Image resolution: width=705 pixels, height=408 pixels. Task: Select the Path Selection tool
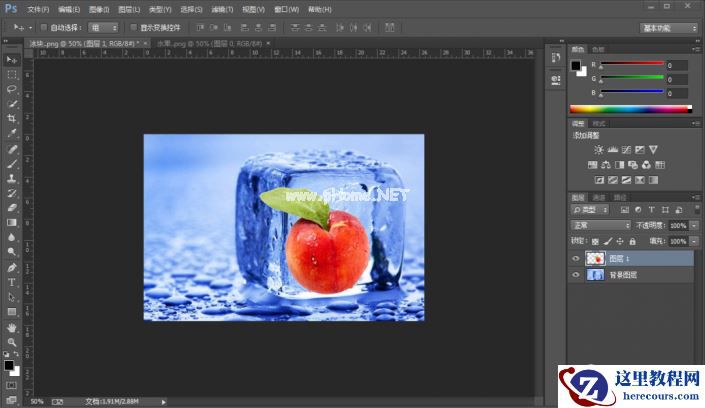(12, 297)
